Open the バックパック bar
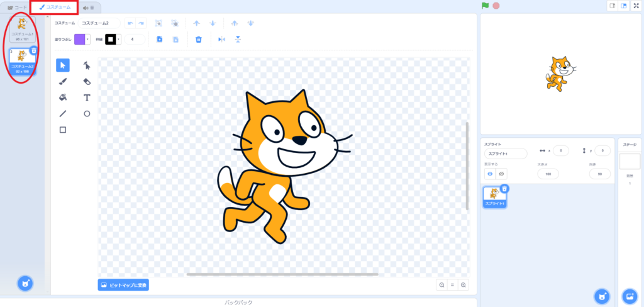644x307 pixels. click(238, 303)
